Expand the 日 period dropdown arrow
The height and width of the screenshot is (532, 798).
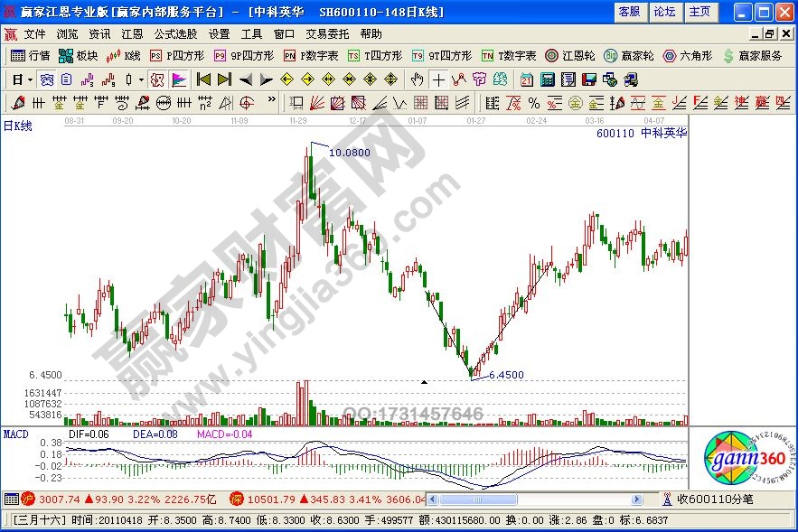(x=31, y=79)
